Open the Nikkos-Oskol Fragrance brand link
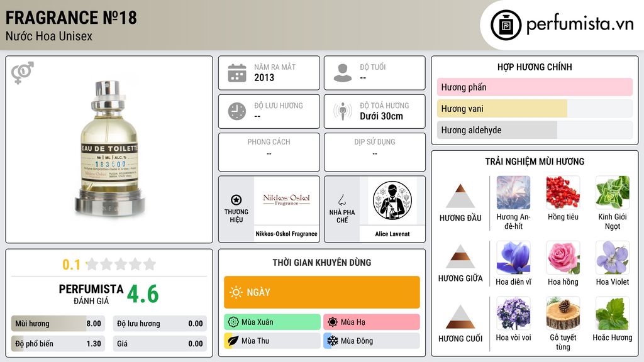Screen dimensions: 644x362 point(286,234)
